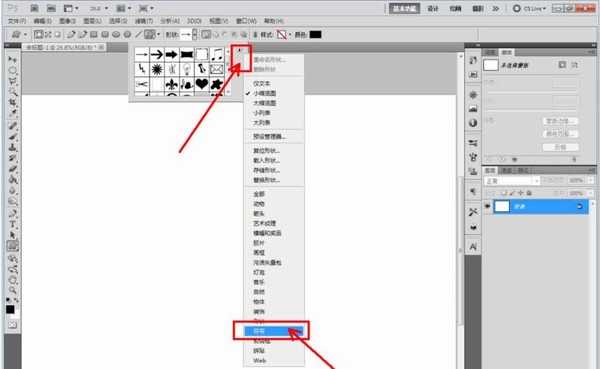Pick the bold block arrow shape

(x=171, y=54)
